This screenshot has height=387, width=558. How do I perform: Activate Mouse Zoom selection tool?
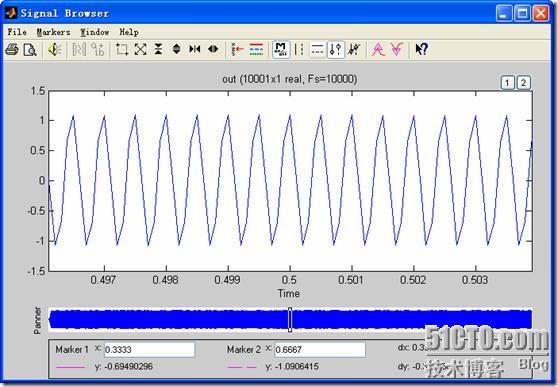point(122,49)
